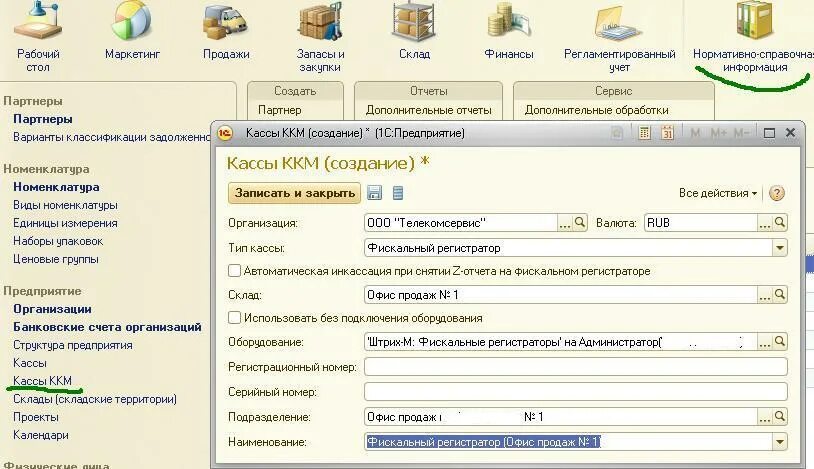Open the Отчеты panel header
The height and width of the screenshot is (469, 814).
coord(428,91)
